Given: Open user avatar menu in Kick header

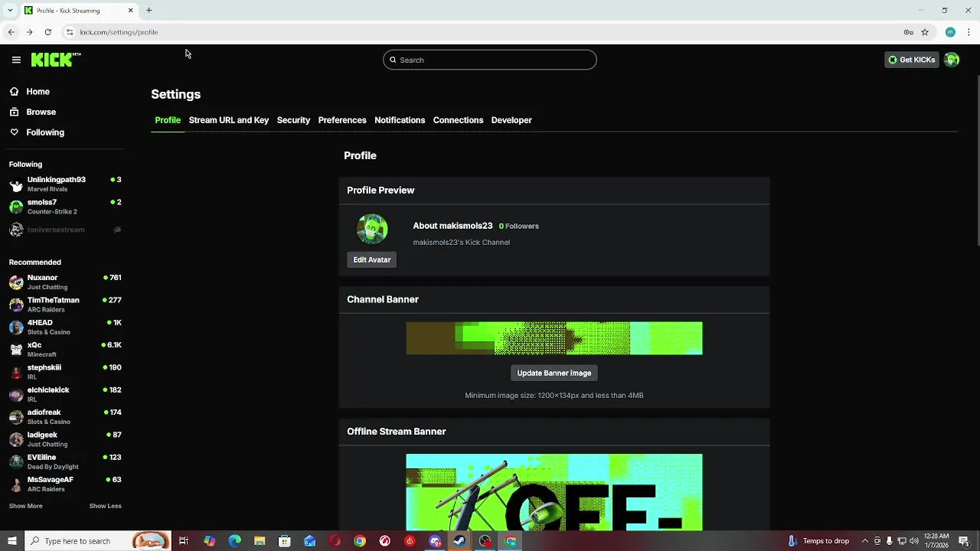Looking at the screenshot, I should (x=952, y=60).
